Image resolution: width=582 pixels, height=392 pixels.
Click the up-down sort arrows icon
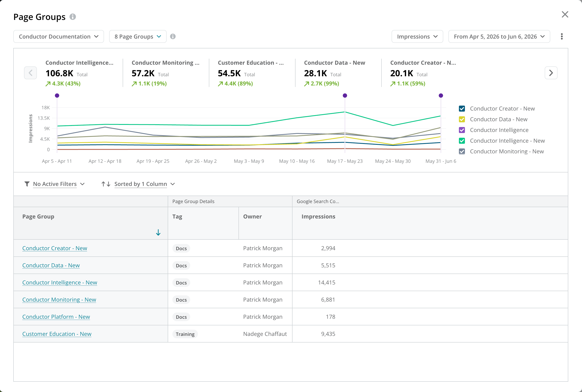point(106,184)
